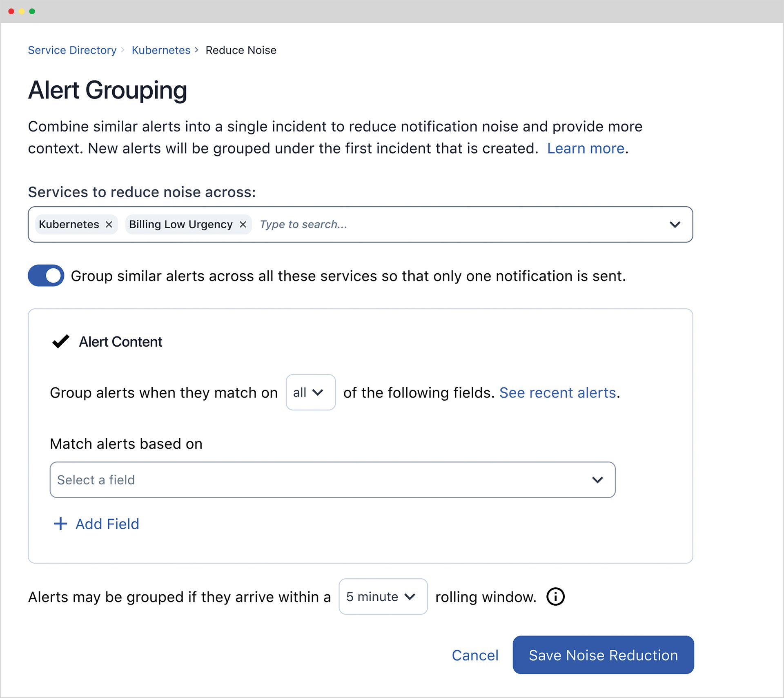Click the rolling window info icon
This screenshot has width=784, height=698.
(555, 597)
